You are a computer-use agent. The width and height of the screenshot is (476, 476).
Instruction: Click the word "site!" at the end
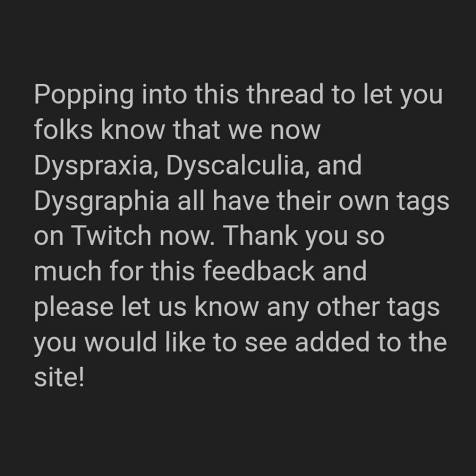point(59,377)
